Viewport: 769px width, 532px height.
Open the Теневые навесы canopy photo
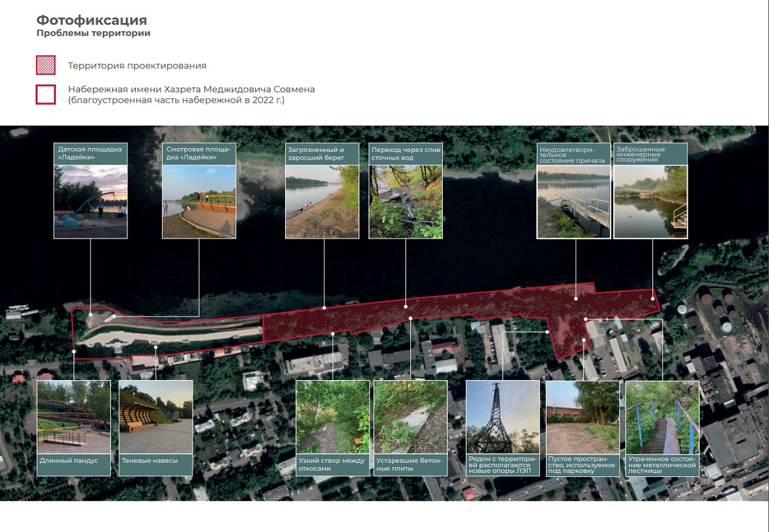[156, 417]
